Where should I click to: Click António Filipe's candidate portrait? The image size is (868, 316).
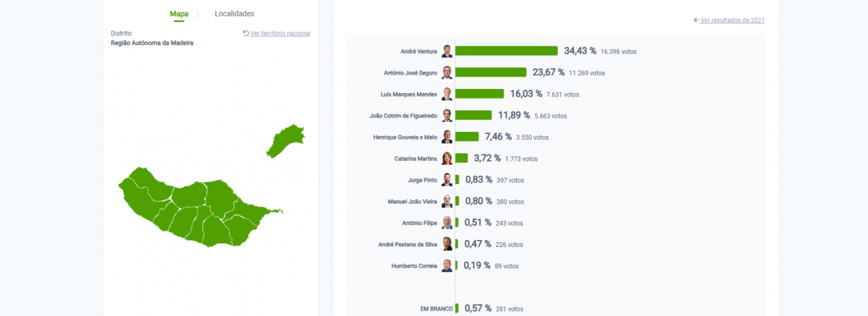pyautogui.click(x=447, y=223)
